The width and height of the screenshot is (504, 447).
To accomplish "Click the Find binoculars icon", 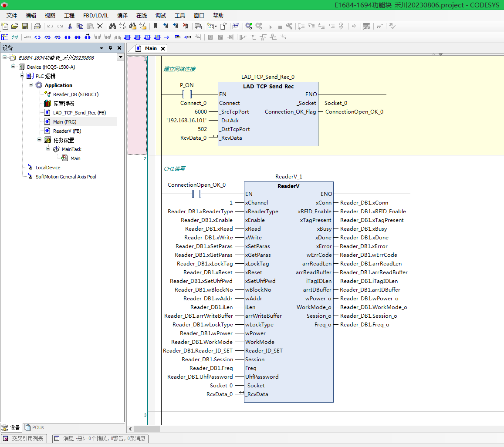I will [112, 26].
